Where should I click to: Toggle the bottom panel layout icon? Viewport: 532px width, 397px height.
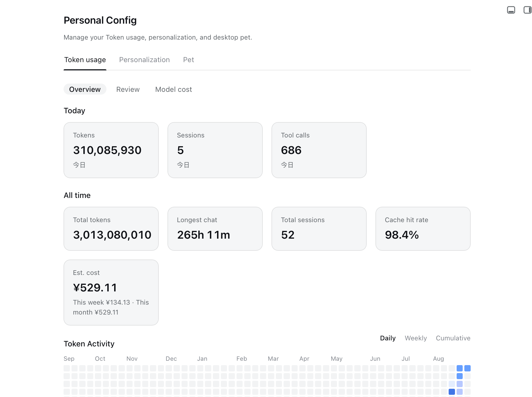point(511,10)
